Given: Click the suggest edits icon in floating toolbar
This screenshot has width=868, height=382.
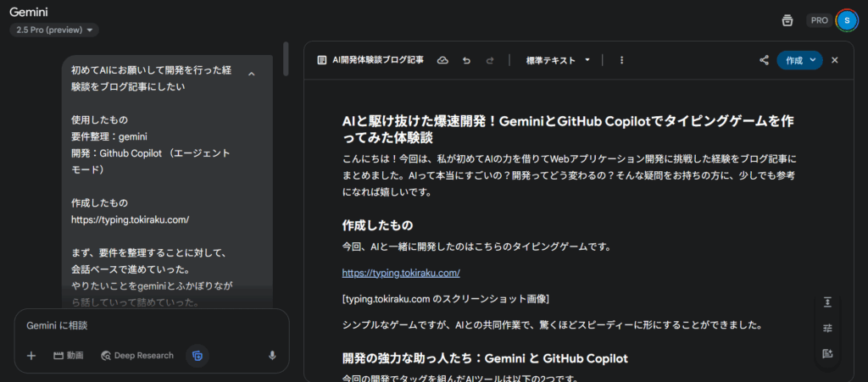Looking at the screenshot, I should click(x=827, y=353).
